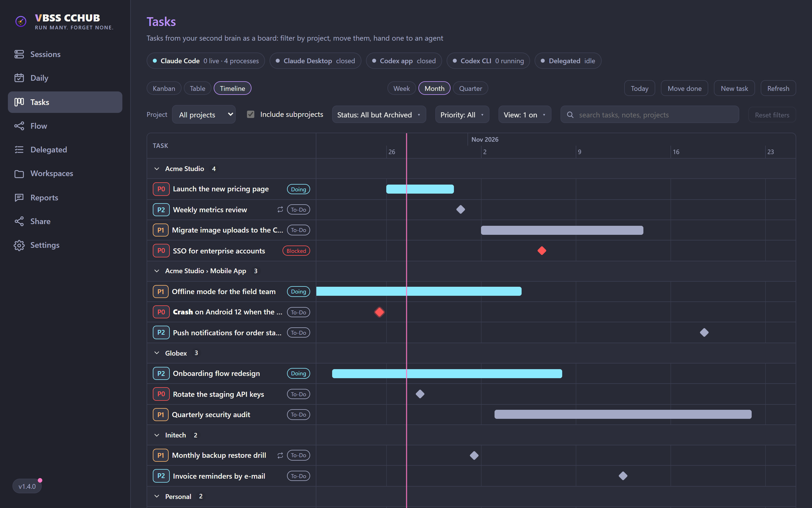Viewport: 812px width, 508px height.
Task: Toggle Doing status on Launch the new pricing page
Action: coord(298,189)
